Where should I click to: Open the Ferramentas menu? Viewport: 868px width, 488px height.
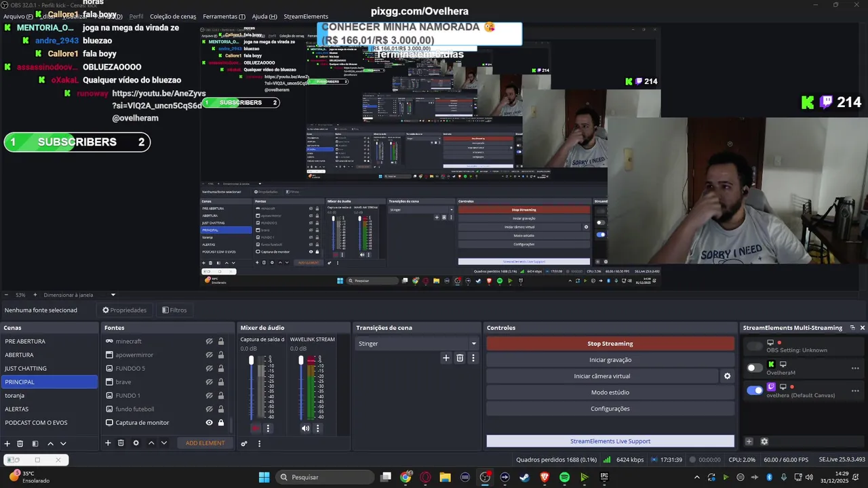coord(224,16)
